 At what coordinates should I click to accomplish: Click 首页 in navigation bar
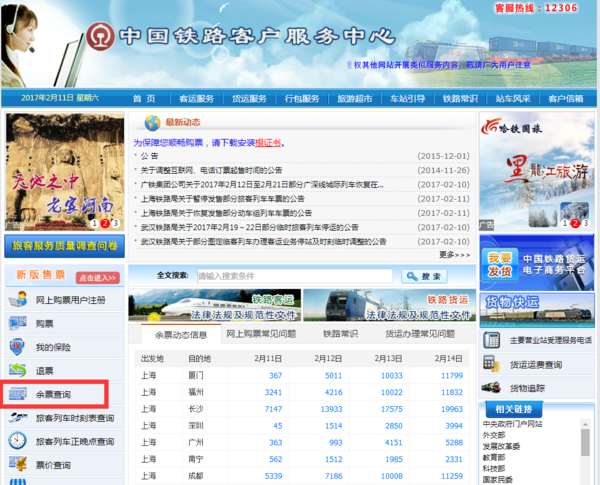[144, 98]
